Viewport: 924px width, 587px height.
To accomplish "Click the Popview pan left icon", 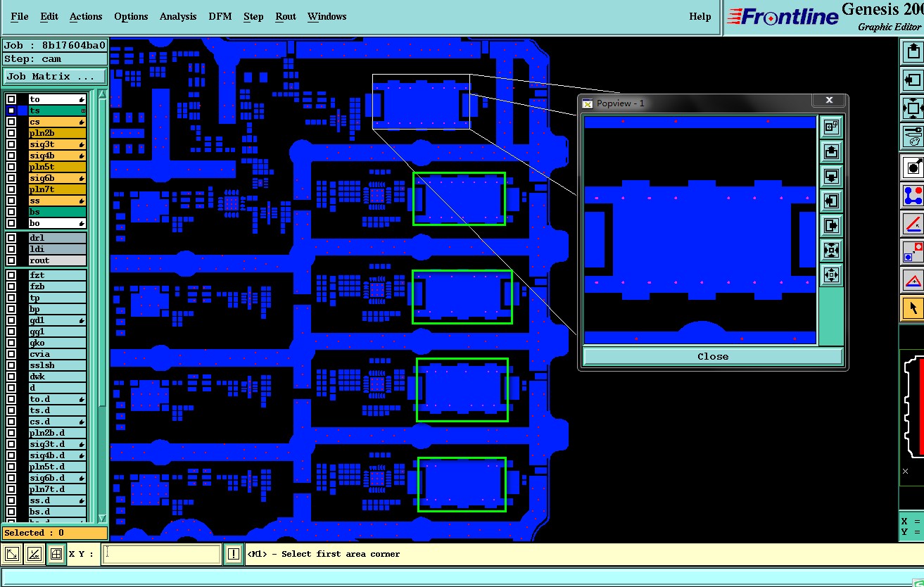I will (831, 201).
